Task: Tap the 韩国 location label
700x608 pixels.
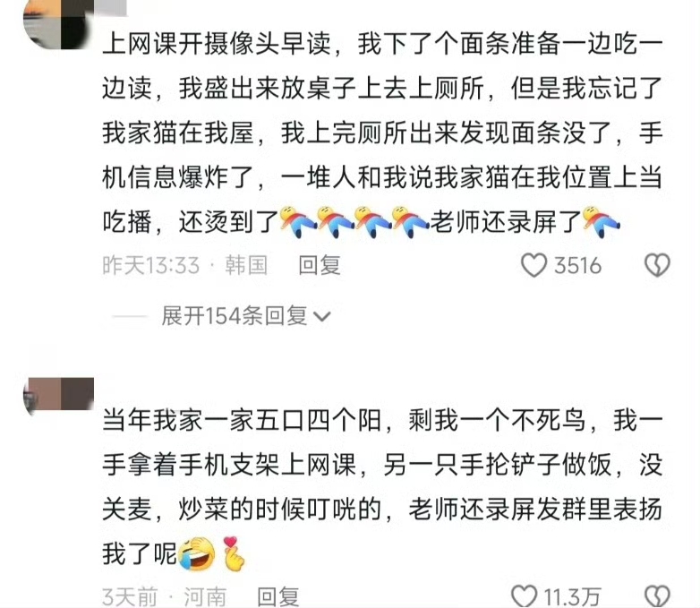Action: [x=246, y=265]
